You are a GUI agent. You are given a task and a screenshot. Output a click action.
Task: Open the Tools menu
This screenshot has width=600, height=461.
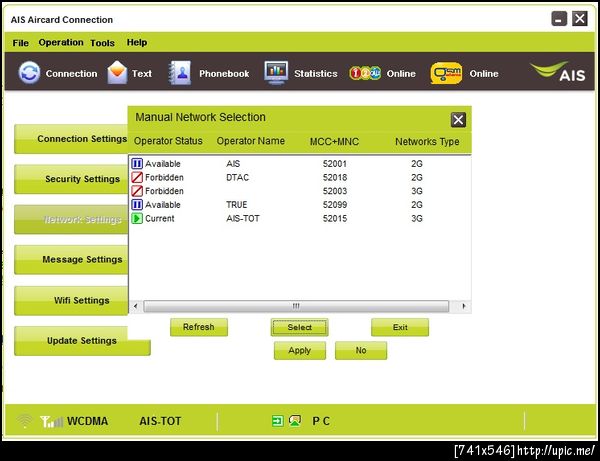(x=103, y=43)
